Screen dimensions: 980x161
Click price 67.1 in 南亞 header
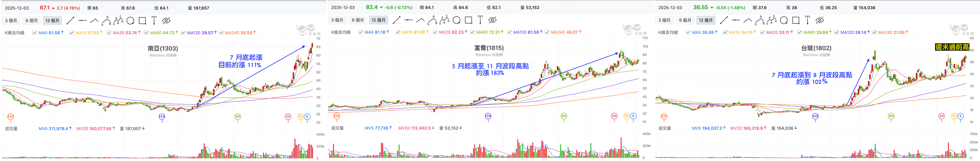point(44,8)
